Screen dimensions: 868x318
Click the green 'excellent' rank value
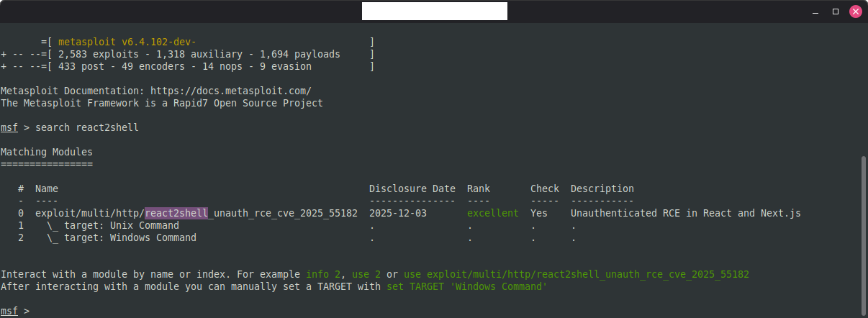tap(492, 213)
